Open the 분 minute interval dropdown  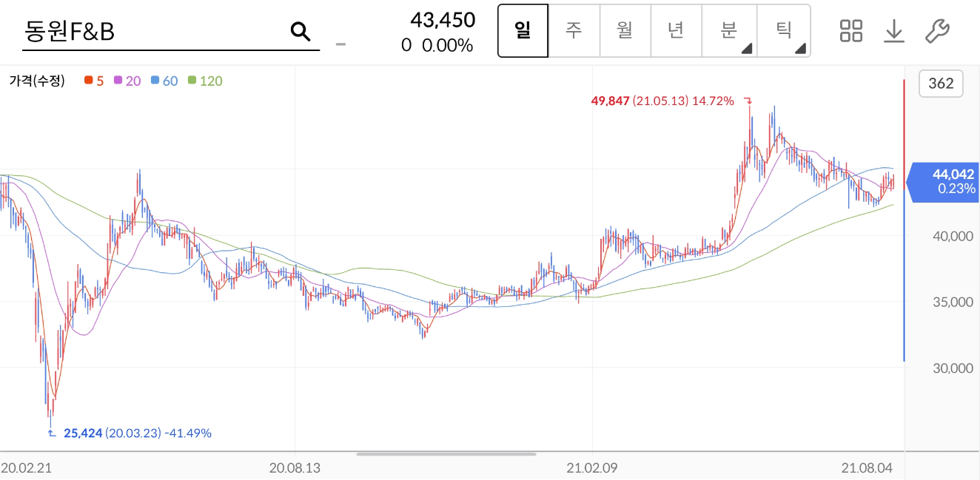tap(727, 31)
